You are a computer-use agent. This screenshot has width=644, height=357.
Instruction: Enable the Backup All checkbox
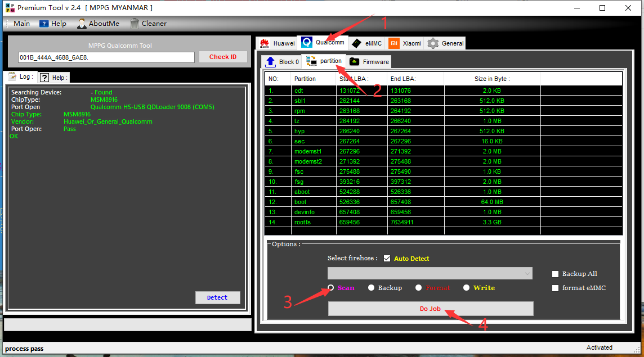point(555,274)
